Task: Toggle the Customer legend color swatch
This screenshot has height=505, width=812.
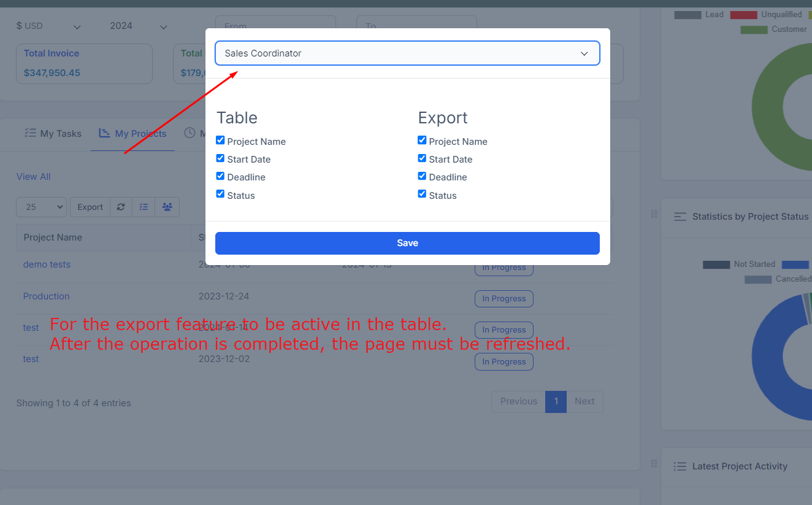Action: tap(754, 29)
